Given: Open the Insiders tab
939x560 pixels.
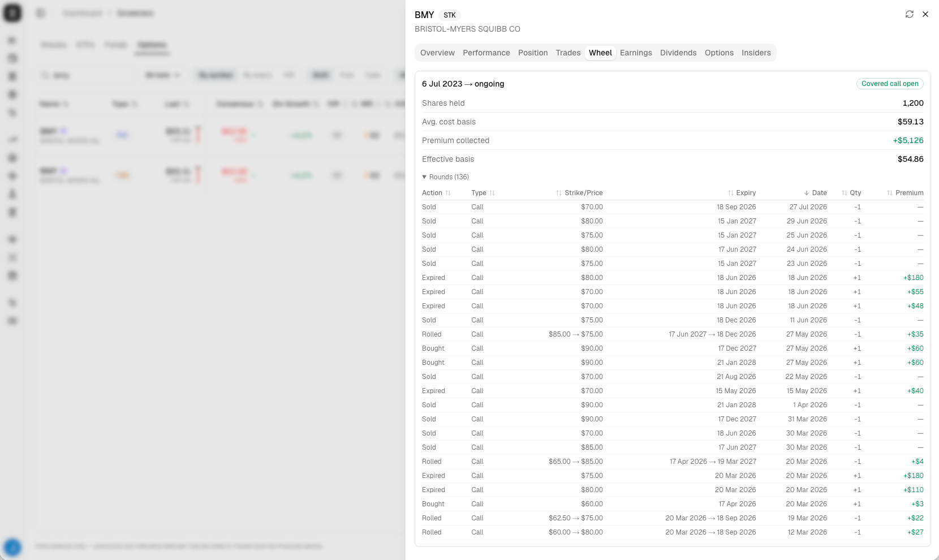Looking at the screenshot, I should click(756, 53).
